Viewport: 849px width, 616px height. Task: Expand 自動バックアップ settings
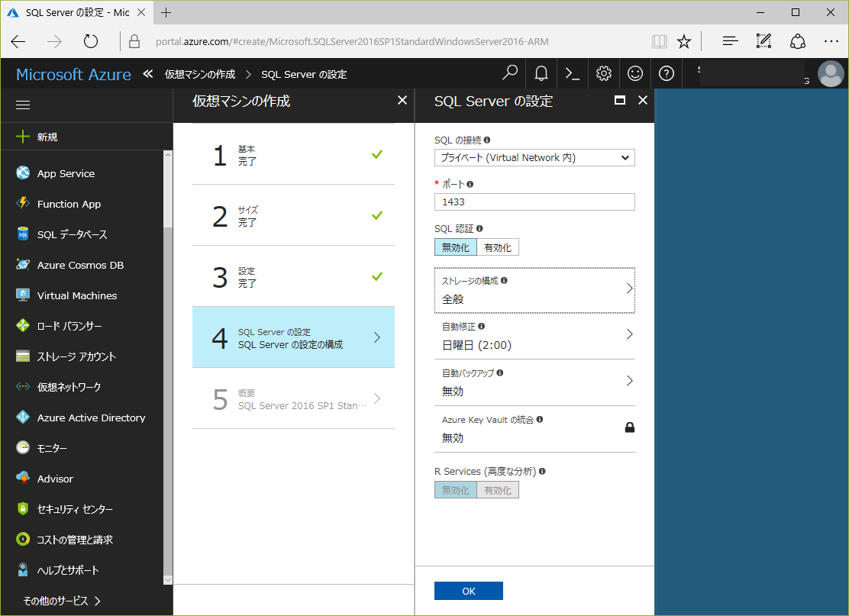(534, 382)
